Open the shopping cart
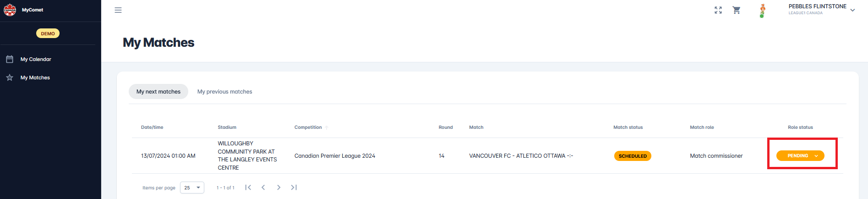This screenshot has height=199, width=868. click(x=737, y=10)
